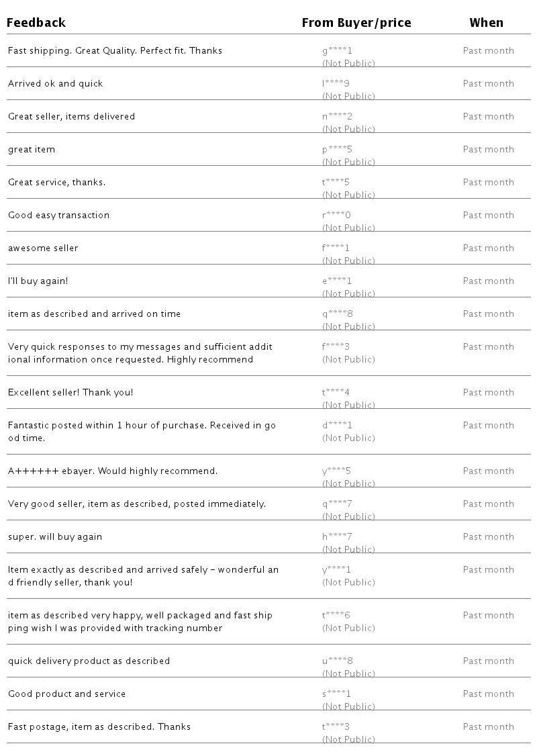This screenshot has height=756, width=537.
Task: Click buyer name f****3
Action: click(336, 346)
